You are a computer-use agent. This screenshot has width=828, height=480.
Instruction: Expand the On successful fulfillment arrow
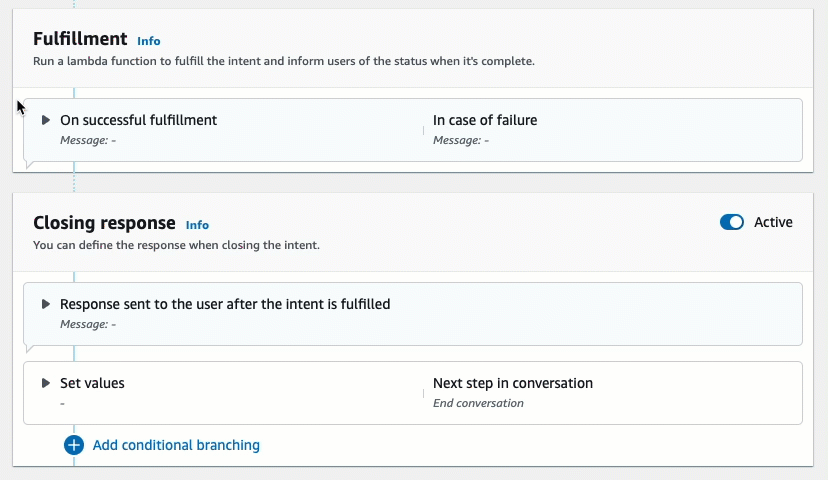[x=46, y=120]
